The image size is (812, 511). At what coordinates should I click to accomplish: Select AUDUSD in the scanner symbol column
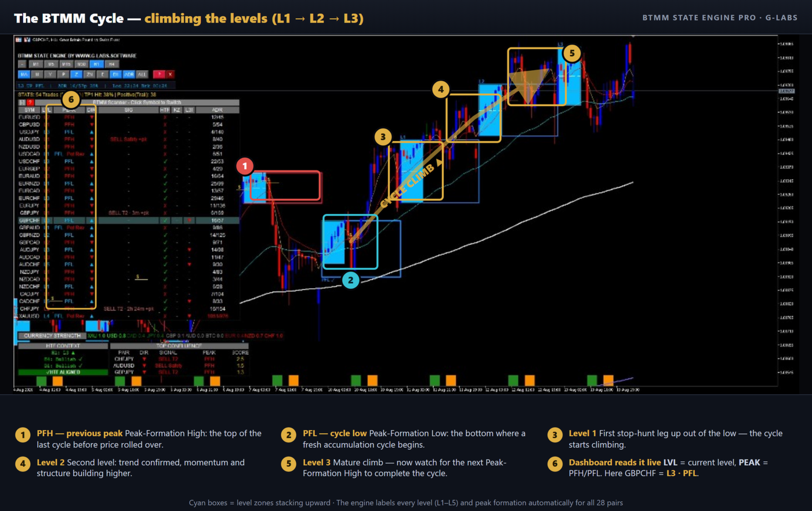[x=29, y=139]
